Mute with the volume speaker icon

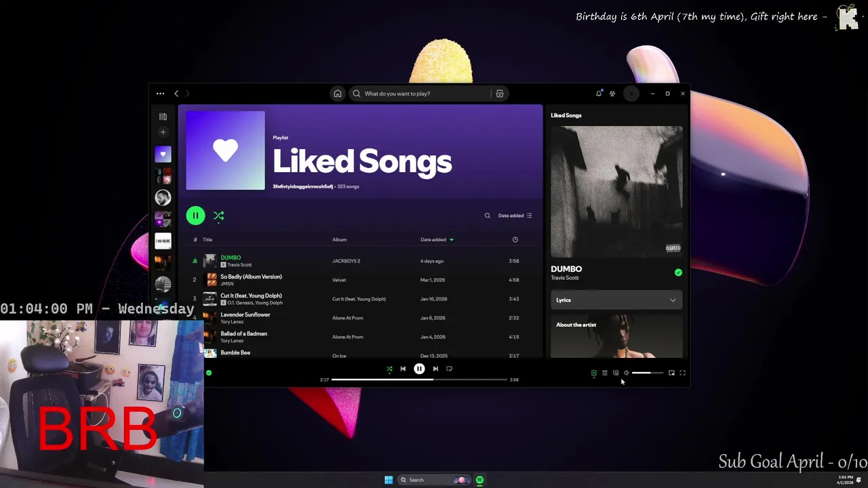[627, 373]
